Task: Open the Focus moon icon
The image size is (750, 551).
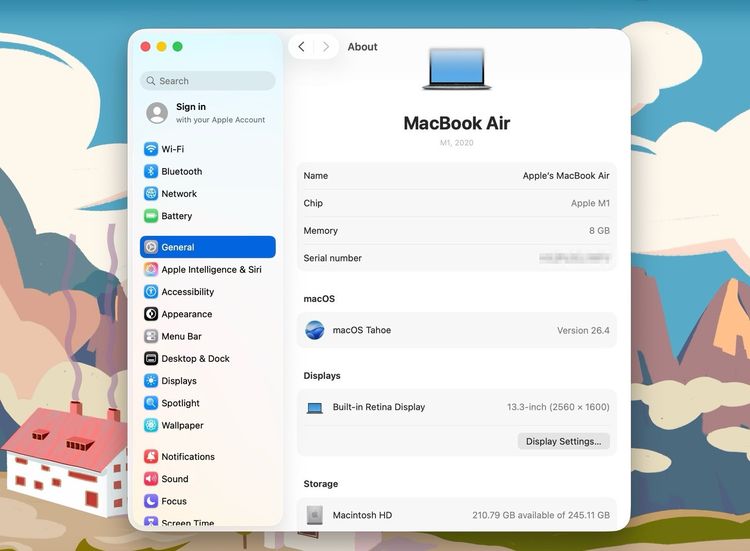Action: point(151,501)
